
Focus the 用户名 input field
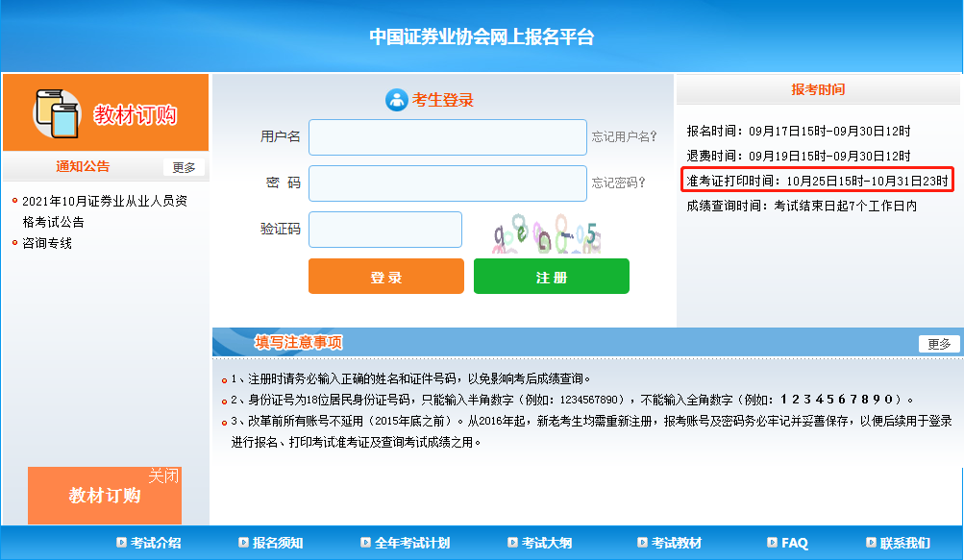(448, 137)
